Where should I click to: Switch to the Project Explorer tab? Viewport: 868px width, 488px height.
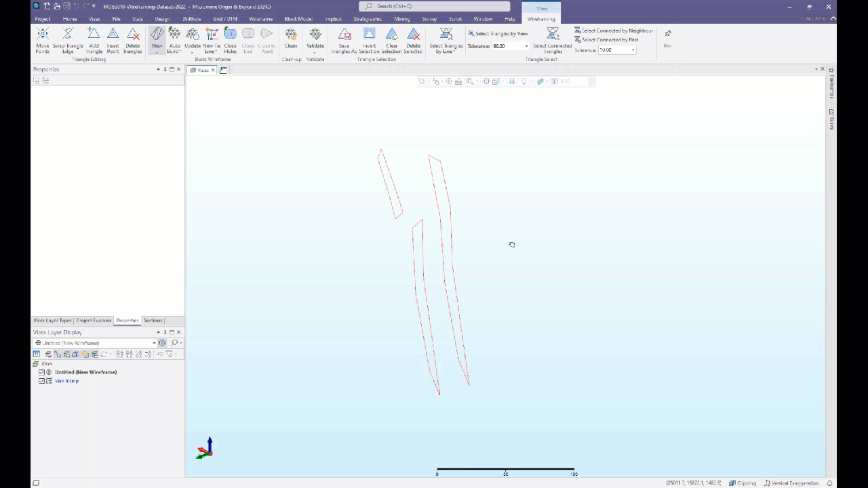94,320
